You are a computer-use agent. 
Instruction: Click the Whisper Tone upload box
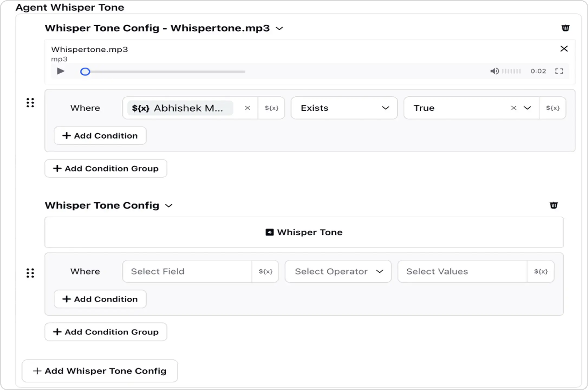point(304,232)
